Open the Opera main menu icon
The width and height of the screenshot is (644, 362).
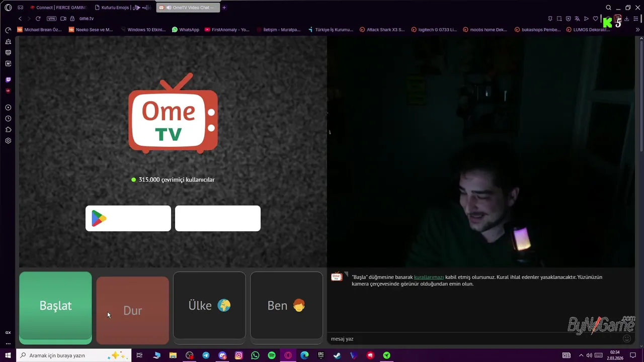point(8,8)
